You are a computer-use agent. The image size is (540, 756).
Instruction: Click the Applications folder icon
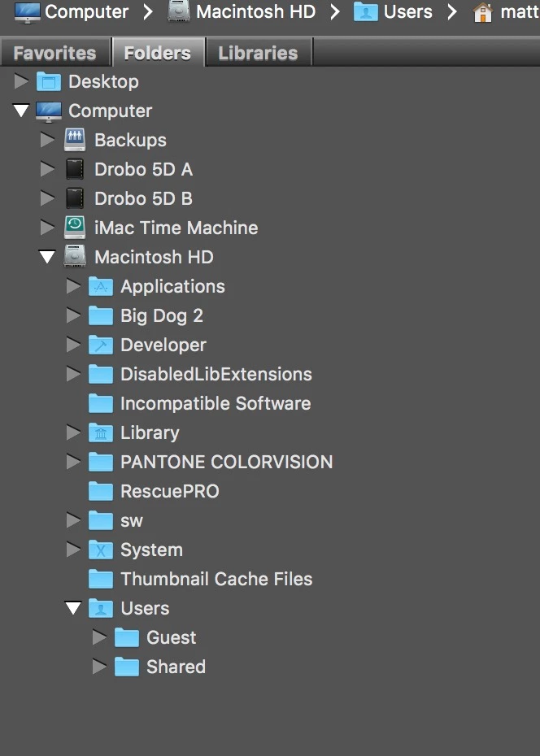101,286
